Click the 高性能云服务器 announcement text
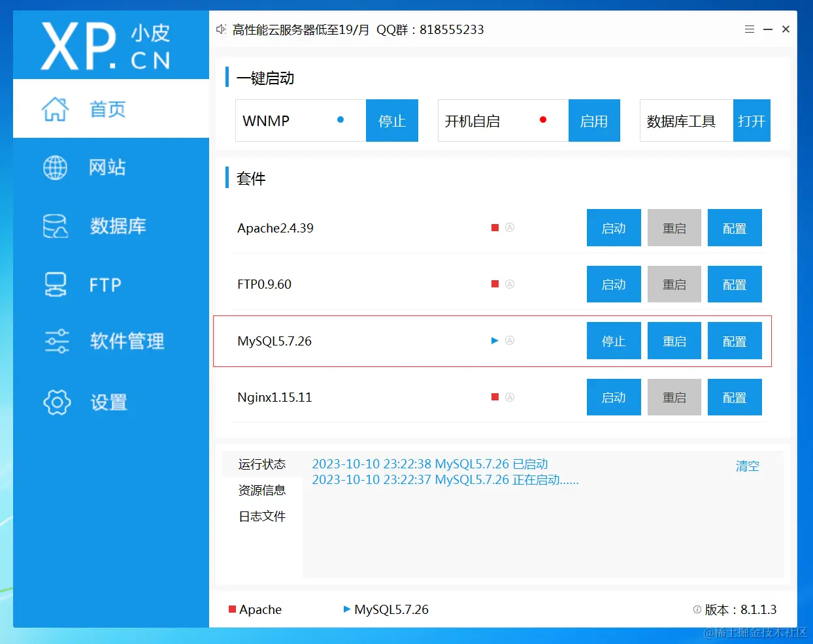This screenshot has height=644, width=813. tap(358, 29)
